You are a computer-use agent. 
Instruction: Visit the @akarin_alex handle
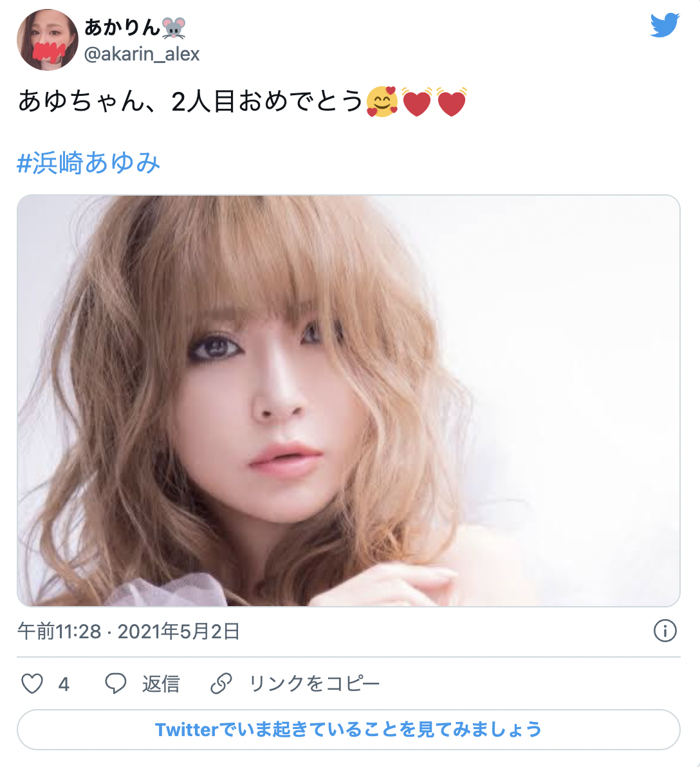pyautogui.click(x=142, y=54)
